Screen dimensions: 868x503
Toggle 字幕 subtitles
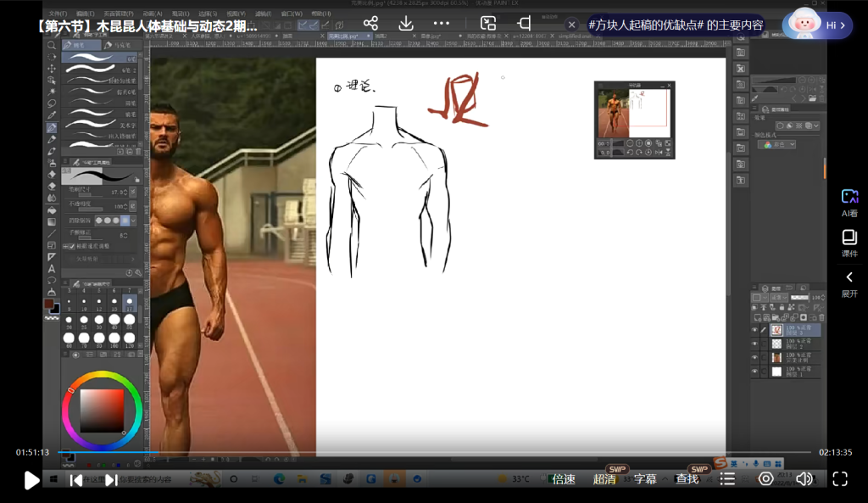point(645,479)
